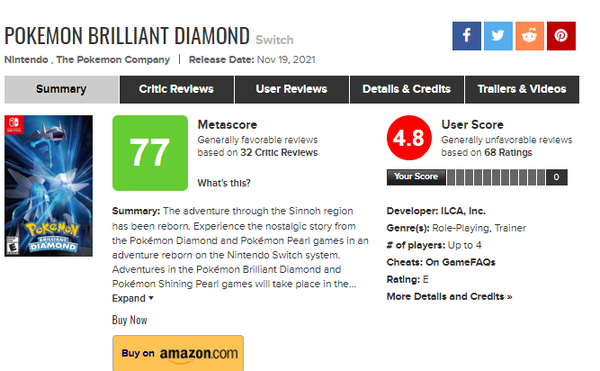Click the red 4.8 User Score circle
Viewport: 600px width, 371px height.
pyautogui.click(x=409, y=138)
